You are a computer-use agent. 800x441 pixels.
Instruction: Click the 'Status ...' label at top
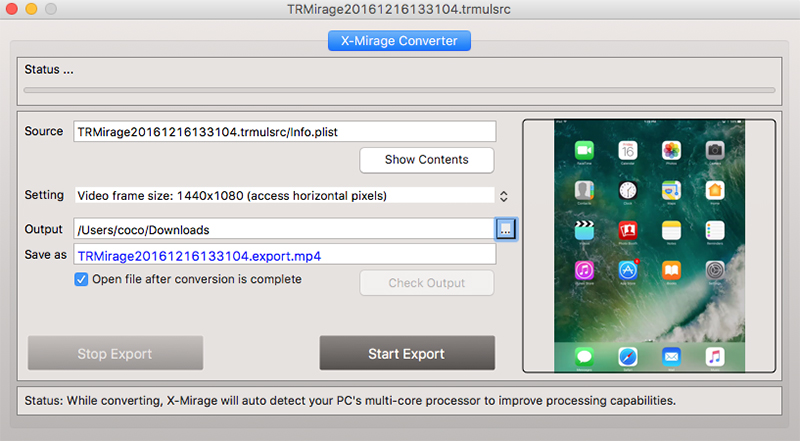pos(49,69)
